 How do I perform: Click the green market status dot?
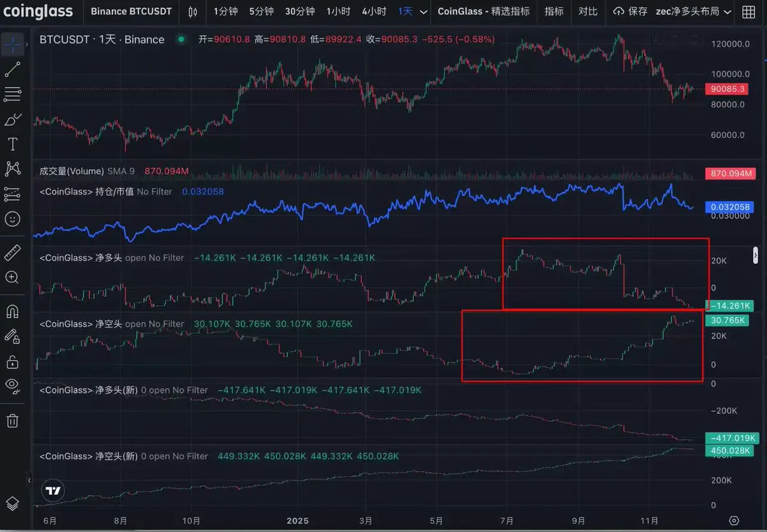click(182, 40)
